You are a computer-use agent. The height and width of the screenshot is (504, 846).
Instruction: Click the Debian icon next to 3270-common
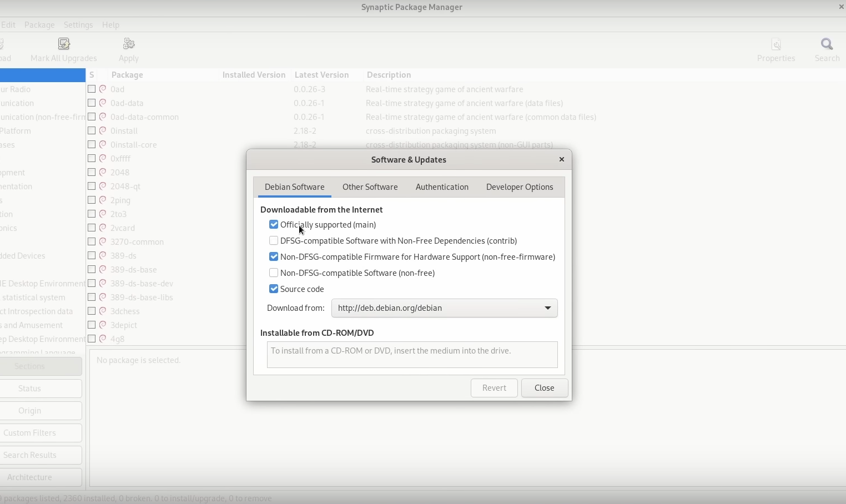click(x=103, y=241)
